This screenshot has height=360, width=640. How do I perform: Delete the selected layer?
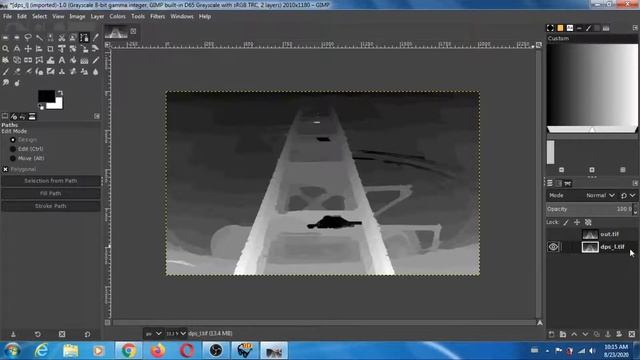(632, 334)
